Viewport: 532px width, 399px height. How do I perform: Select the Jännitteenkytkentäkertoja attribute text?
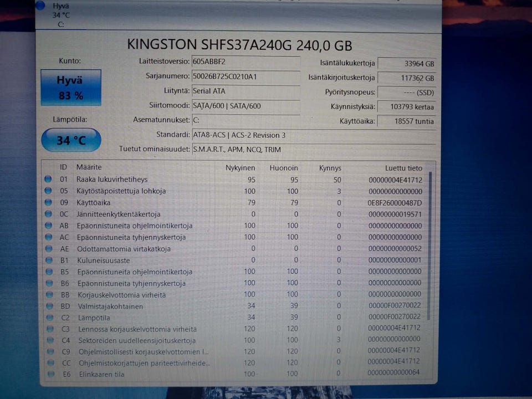pos(119,214)
